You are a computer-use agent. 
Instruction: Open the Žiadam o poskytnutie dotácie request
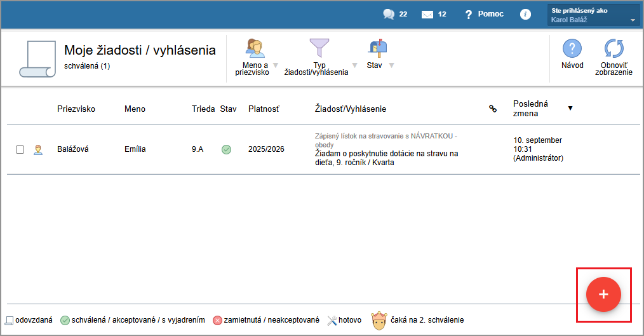click(x=386, y=158)
